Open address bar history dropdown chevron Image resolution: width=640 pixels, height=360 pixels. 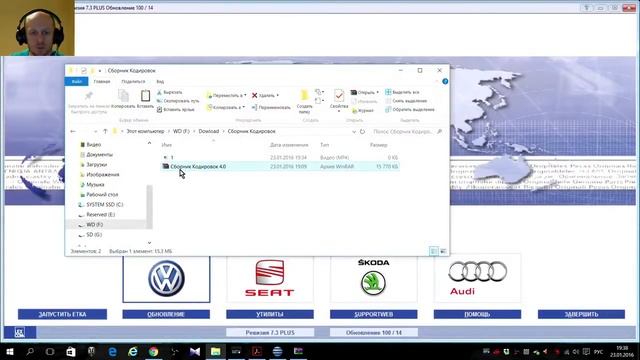[354, 131]
